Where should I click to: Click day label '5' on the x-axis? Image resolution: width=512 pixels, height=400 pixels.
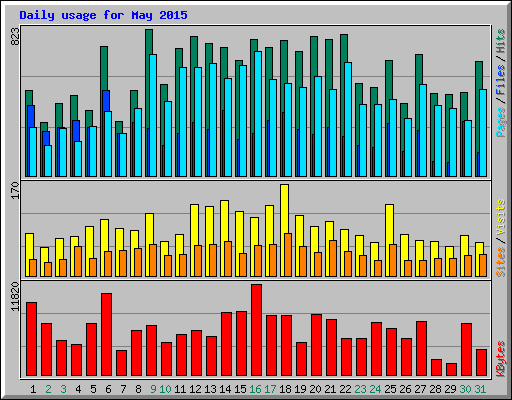(93, 389)
